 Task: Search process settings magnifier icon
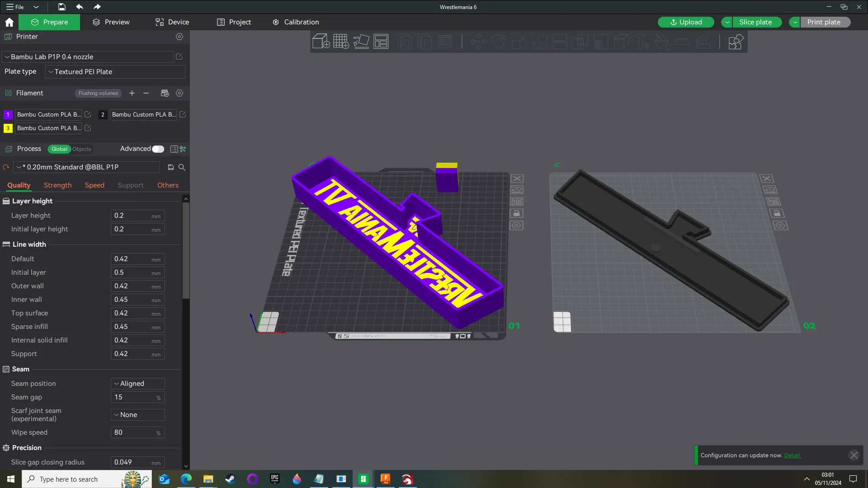tap(182, 167)
